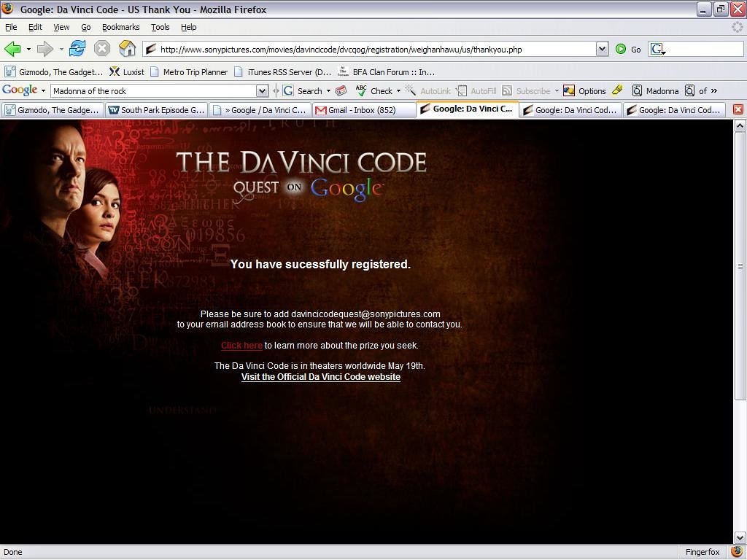This screenshot has width=747, height=560.
Task: Reload the page with the Reload icon
Action: 77,49
